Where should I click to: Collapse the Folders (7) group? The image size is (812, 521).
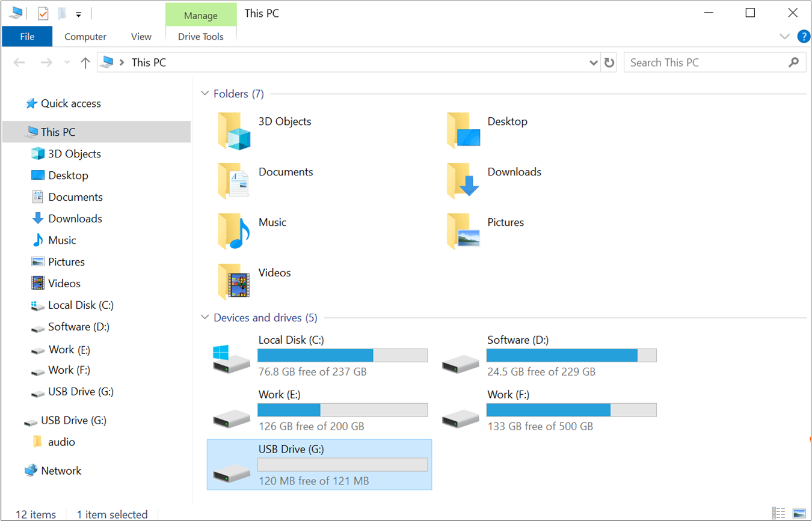pos(204,94)
